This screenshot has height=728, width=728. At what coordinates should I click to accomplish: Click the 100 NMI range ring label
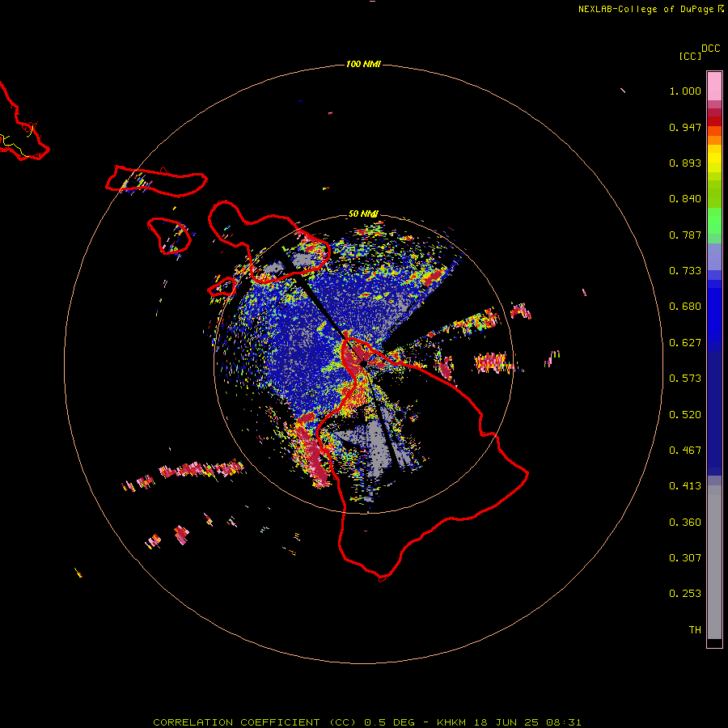[x=363, y=64]
